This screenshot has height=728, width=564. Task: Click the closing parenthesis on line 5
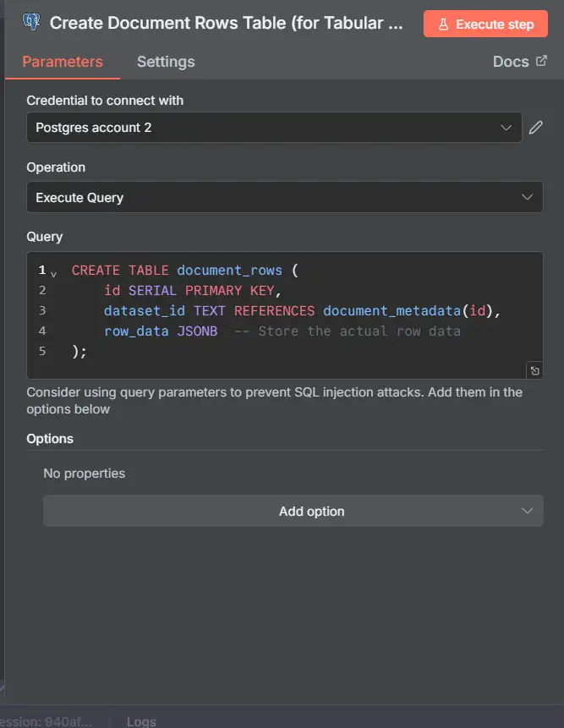click(77, 351)
